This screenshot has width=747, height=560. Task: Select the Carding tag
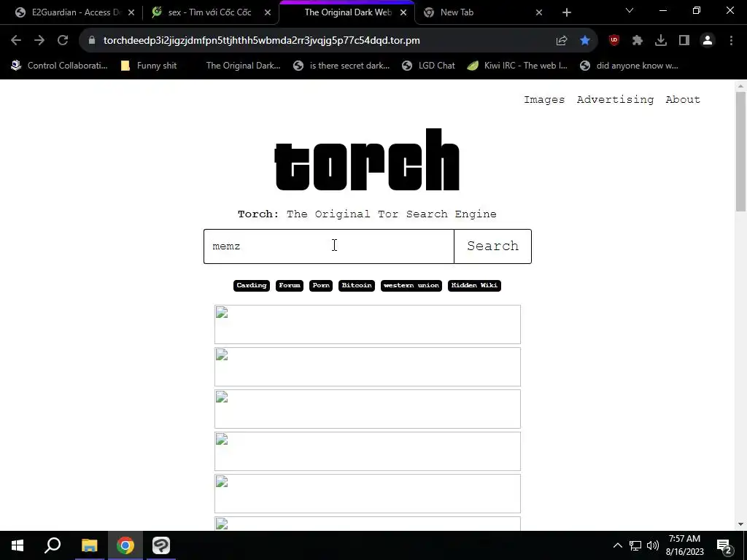(252, 286)
